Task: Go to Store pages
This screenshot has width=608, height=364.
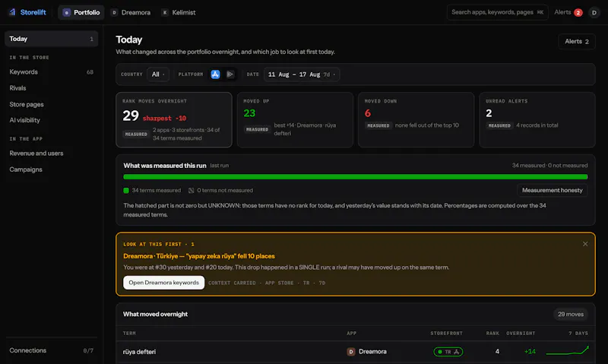Action: pos(51,104)
